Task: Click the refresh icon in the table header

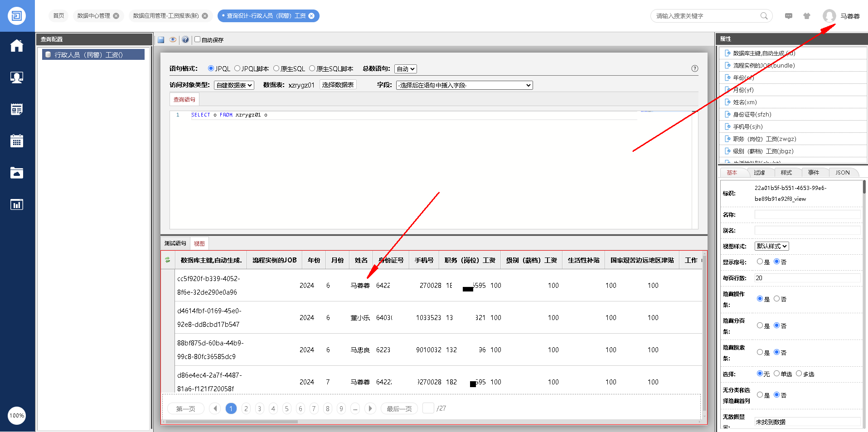Action: pos(168,260)
